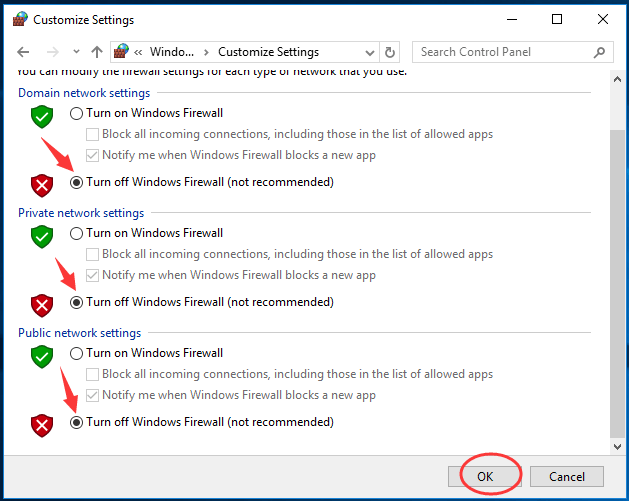Select the Windo... breadcrumb segment
Screen dimensions: 629x501
pyautogui.click(x=172, y=52)
